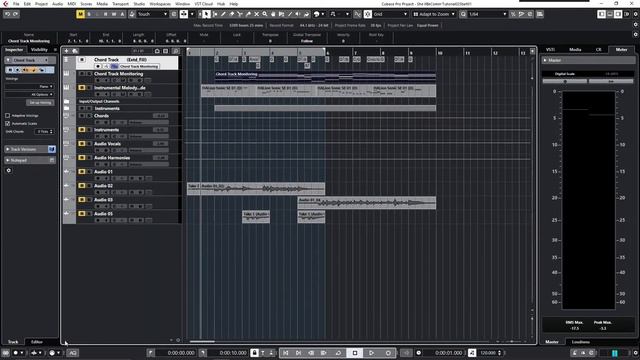Click the Redo arrow icon
640x360 pixels.
tap(16, 14)
